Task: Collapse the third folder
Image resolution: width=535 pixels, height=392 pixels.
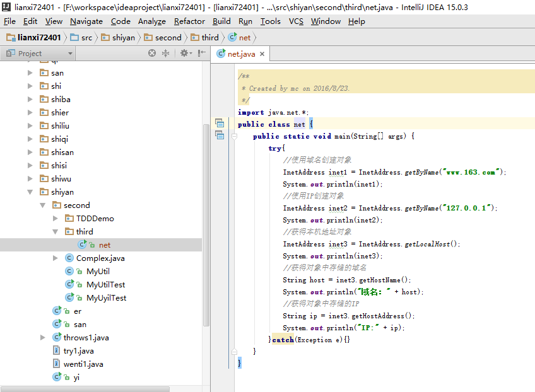Action: click(56, 232)
